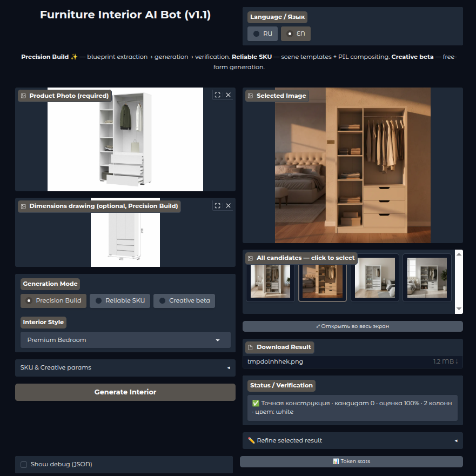Select Reliable SKU generation mode
This screenshot has width=476, height=476.
119,301
